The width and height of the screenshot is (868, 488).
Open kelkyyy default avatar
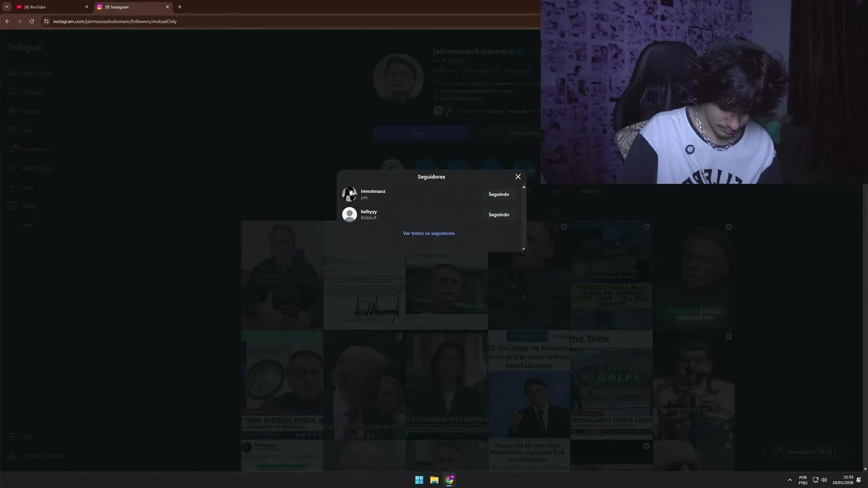[349, 215]
